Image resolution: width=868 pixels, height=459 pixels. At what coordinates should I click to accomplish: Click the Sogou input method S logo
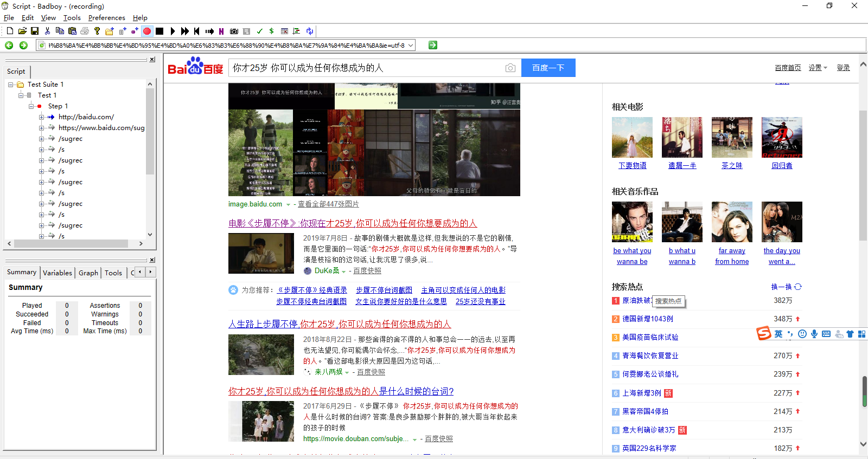764,333
